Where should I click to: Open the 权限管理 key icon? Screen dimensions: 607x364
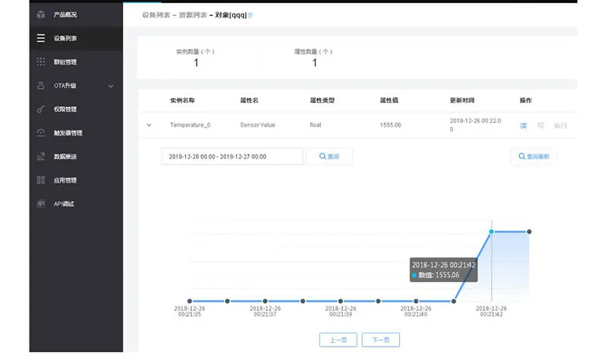[41, 109]
